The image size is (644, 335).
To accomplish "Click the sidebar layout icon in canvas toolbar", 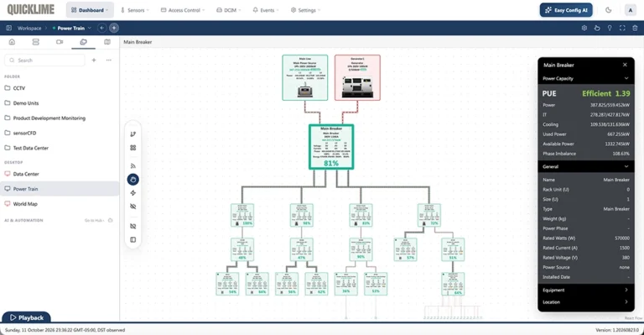I will coord(133,239).
